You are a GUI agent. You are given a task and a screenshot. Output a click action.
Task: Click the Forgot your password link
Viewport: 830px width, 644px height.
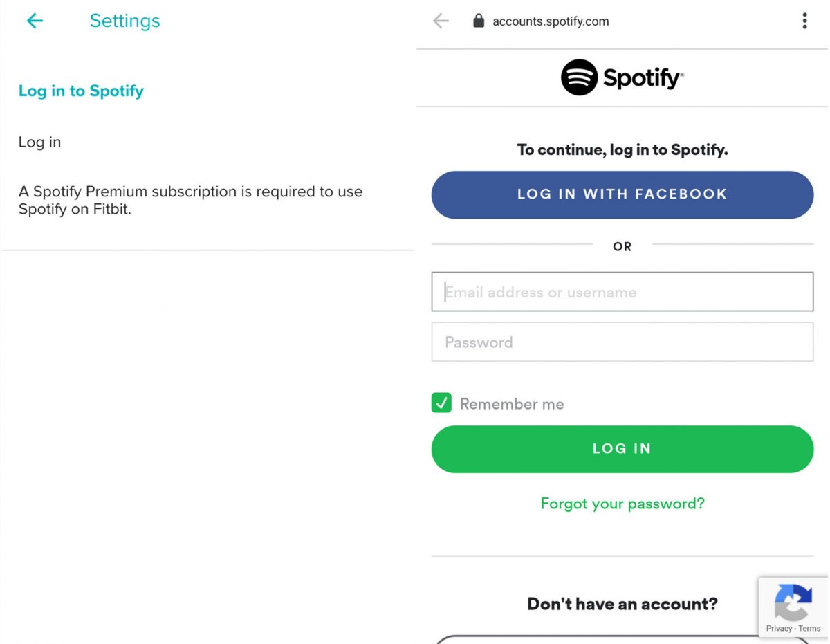[x=622, y=504]
